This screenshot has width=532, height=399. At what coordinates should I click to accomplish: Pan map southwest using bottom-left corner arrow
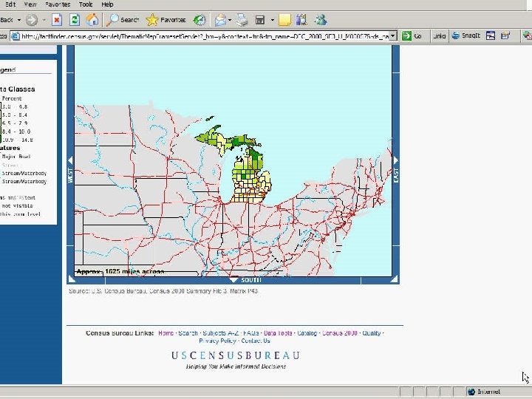tap(71, 279)
